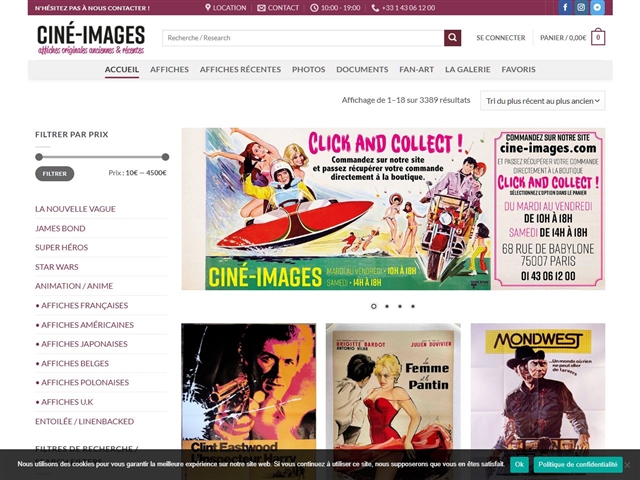Click the Click and Collect banner
The width and height of the screenshot is (640, 480).
[393, 209]
